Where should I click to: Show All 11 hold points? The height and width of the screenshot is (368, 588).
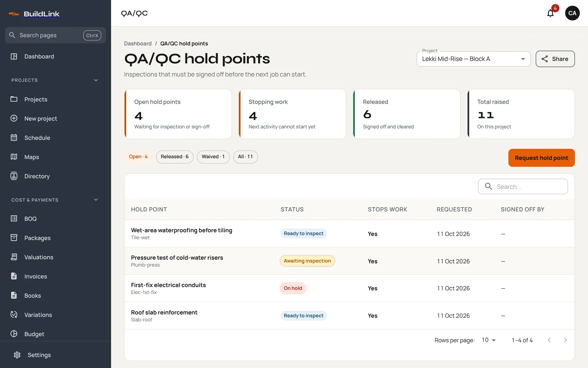pyautogui.click(x=245, y=157)
